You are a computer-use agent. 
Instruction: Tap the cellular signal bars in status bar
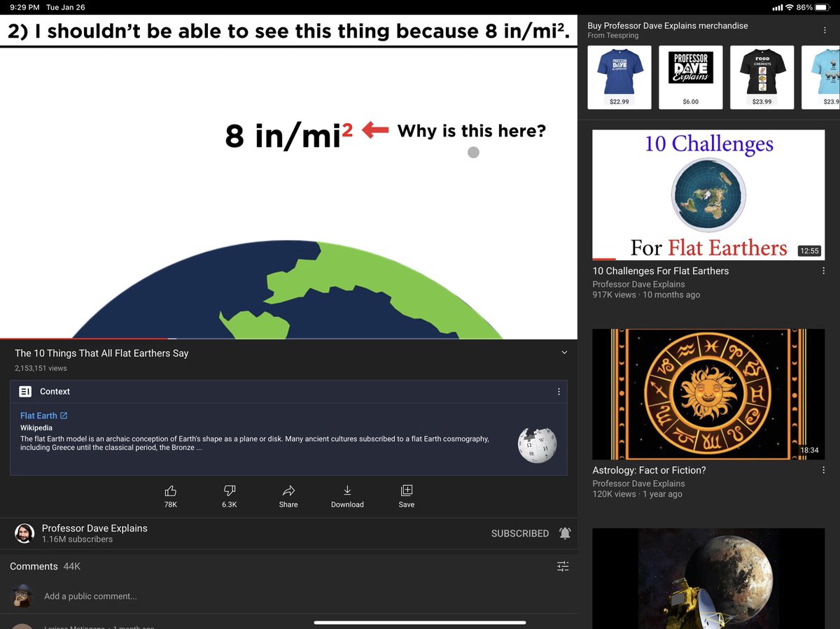[777, 7]
